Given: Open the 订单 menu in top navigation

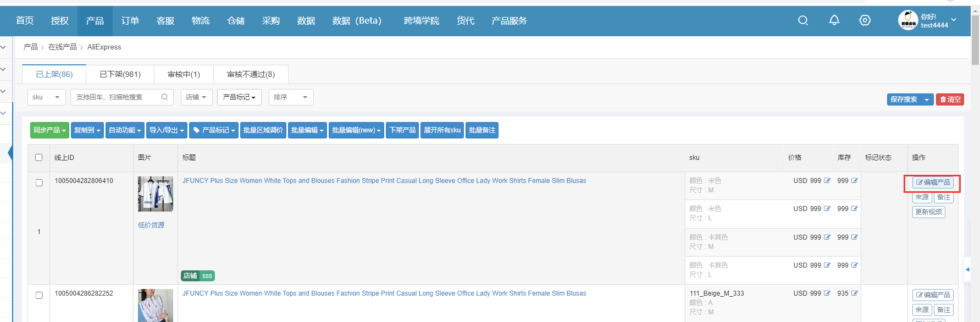Looking at the screenshot, I should point(130,21).
